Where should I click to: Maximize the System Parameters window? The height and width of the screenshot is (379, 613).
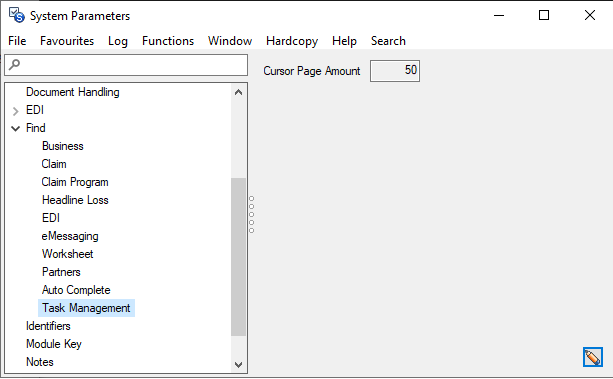544,15
